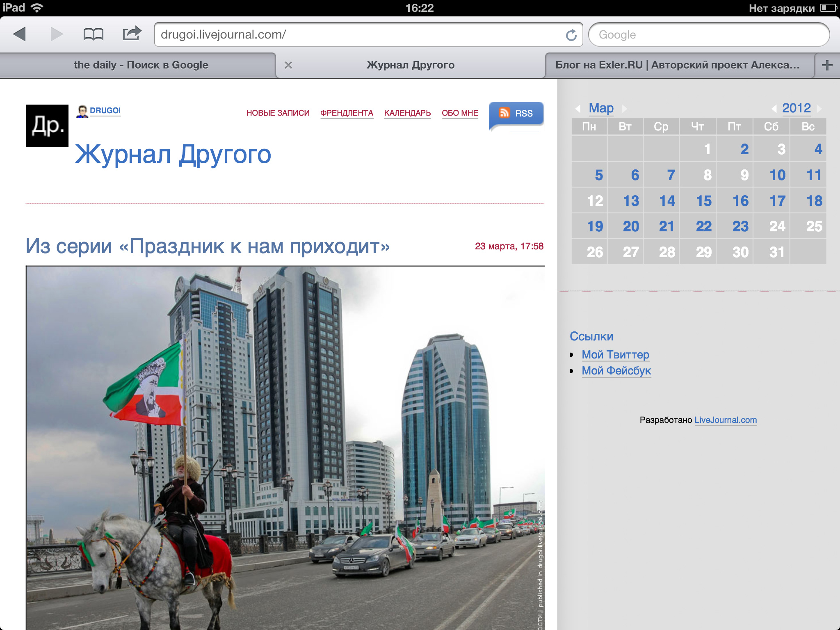The width and height of the screenshot is (840, 630).
Task: Tap the Safari back arrow
Action: coord(20,34)
